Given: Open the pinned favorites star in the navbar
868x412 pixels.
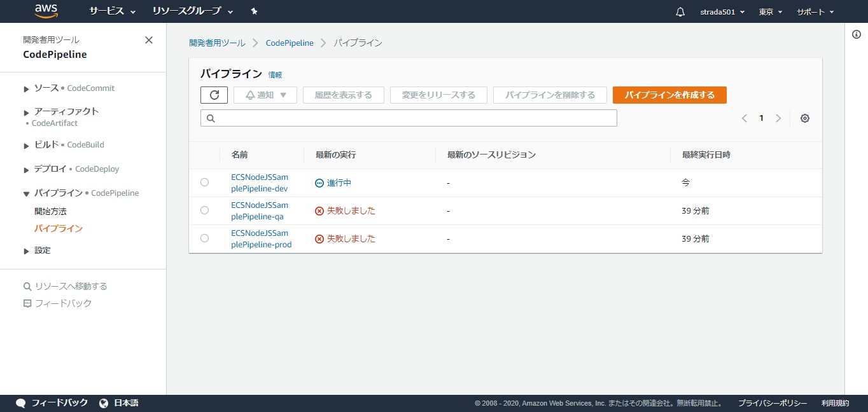Looking at the screenshot, I should 253,11.
